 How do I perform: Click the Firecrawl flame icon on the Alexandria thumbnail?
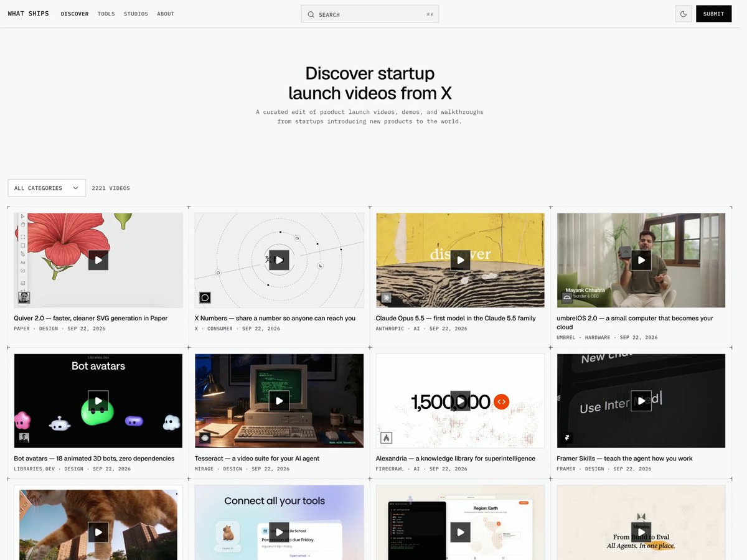pos(386,437)
